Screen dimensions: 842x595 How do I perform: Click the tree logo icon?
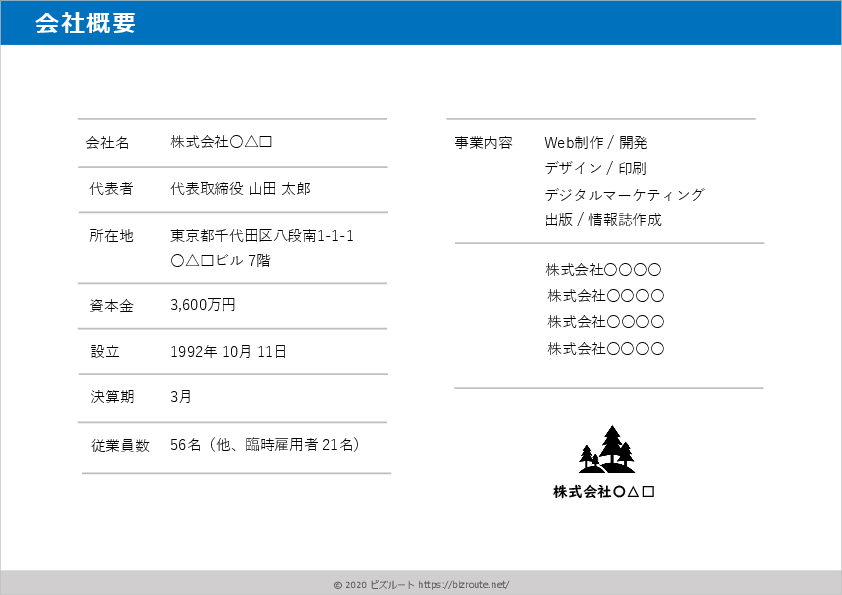[606, 450]
